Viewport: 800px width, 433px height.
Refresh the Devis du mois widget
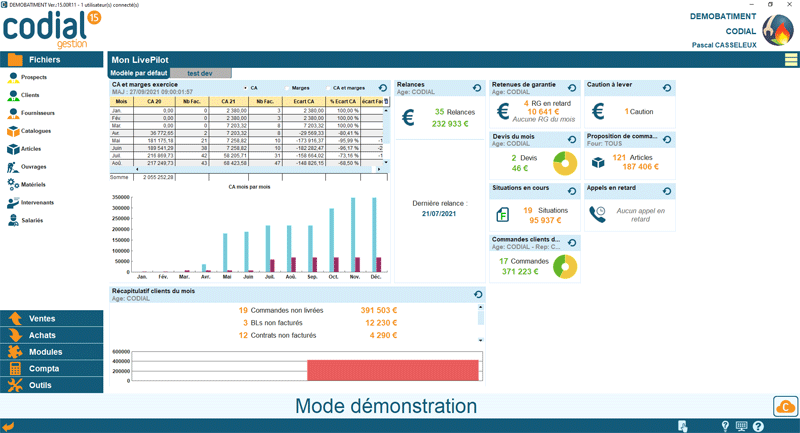click(572, 139)
